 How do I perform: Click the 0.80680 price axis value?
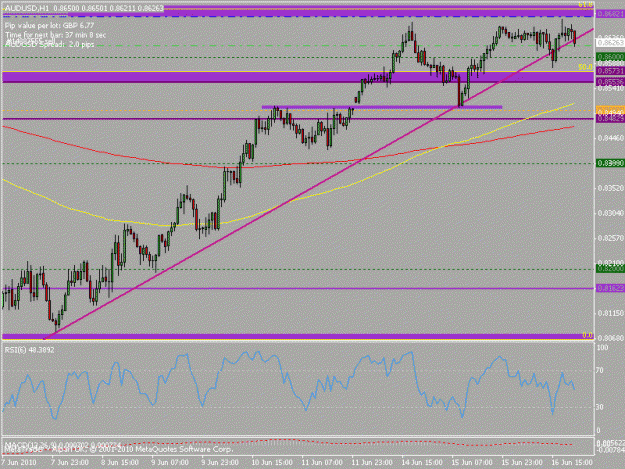611,338
